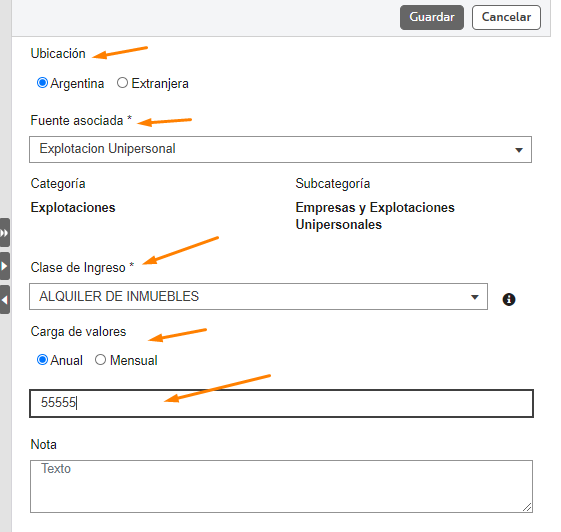Image resolution: width=561 pixels, height=532 pixels.
Task: Click the left-pointing triangle sidebar button
Action: click(5, 300)
